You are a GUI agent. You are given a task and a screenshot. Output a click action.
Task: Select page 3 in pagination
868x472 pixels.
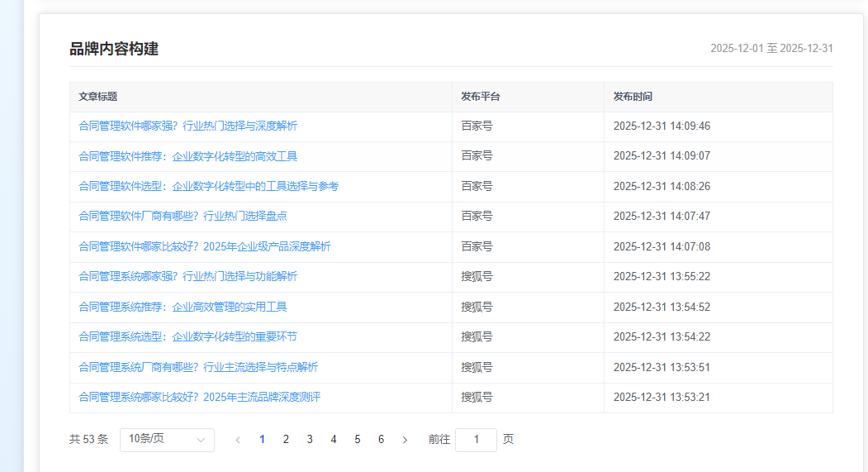tap(310, 439)
